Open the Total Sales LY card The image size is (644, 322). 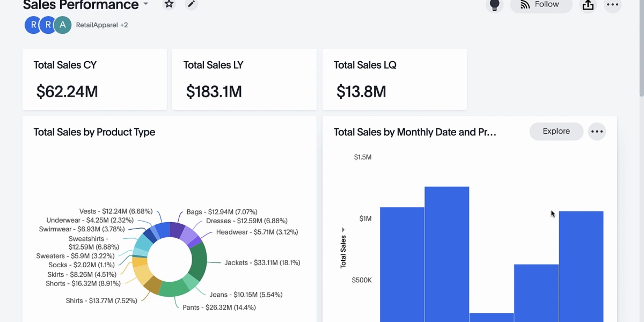click(244, 79)
